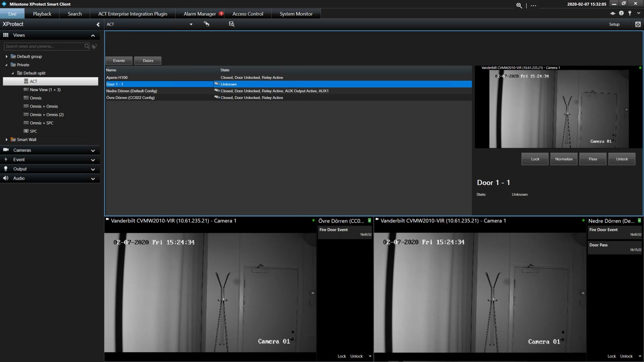Toggle full screen view icon next to Setup
The height and width of the screenshot is (362, 644).
(x=638, y=24)
